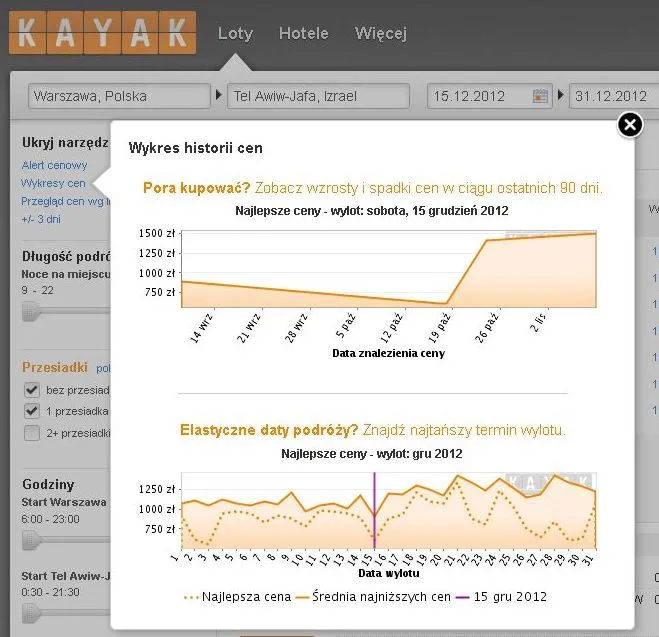
Task: Open the departure date calendar icon
Action: tap(540, 96)
